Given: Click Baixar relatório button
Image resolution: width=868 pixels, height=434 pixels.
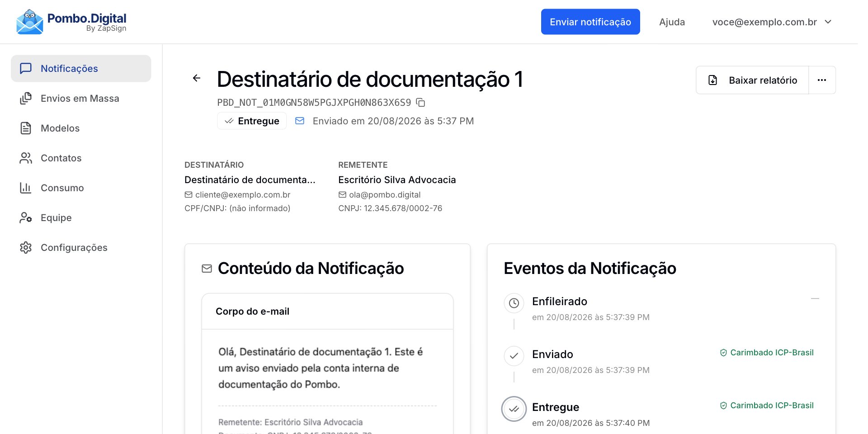Looking at the screenshot, I should (x=752, y=80).
